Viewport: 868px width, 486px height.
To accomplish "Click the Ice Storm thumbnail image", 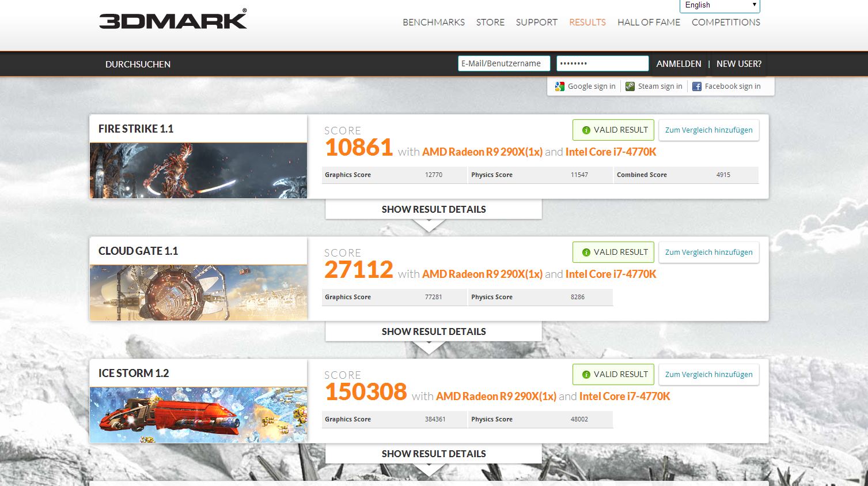I will pyautogui.click(x=198, y=415).
